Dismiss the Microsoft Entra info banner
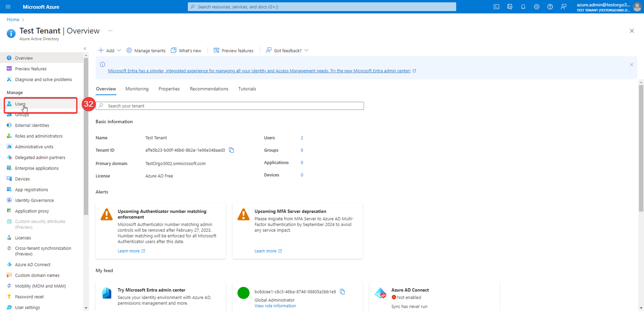This screenshot has height=311, width=644. coord(631,64)
